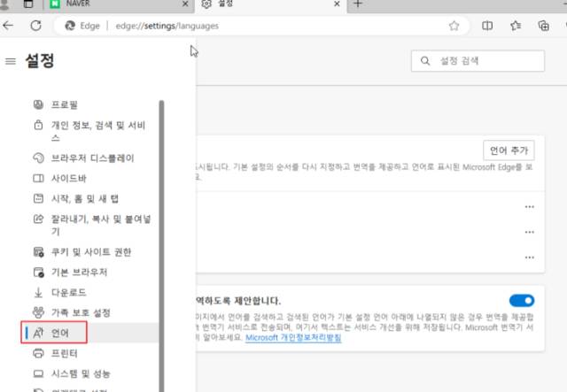Image resolution: width=567 pixels, height=392 pixels.
Task: Click the back arrow navigation button
Action: pyautogui.click(x=8, y=26)
